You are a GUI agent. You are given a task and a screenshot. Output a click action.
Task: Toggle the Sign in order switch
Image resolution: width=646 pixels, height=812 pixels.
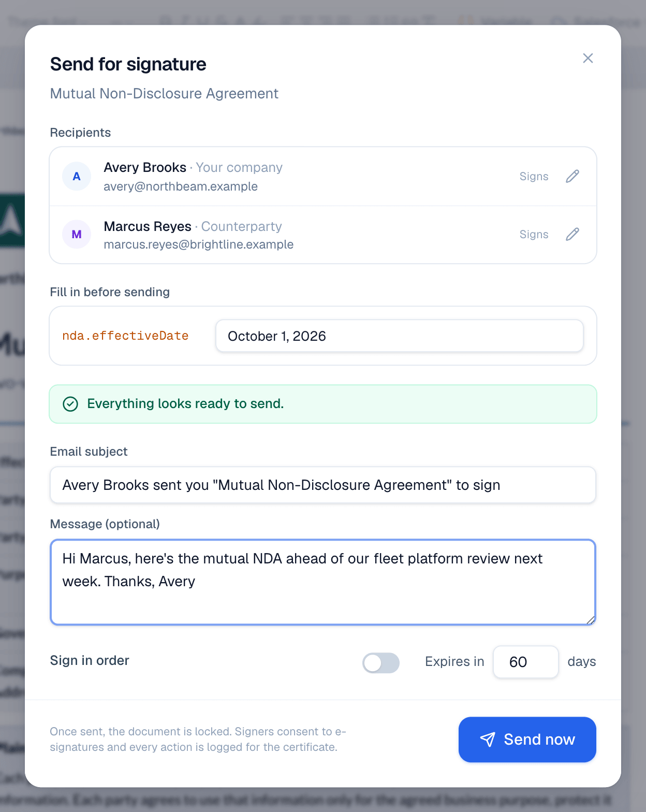click(381, 663)
